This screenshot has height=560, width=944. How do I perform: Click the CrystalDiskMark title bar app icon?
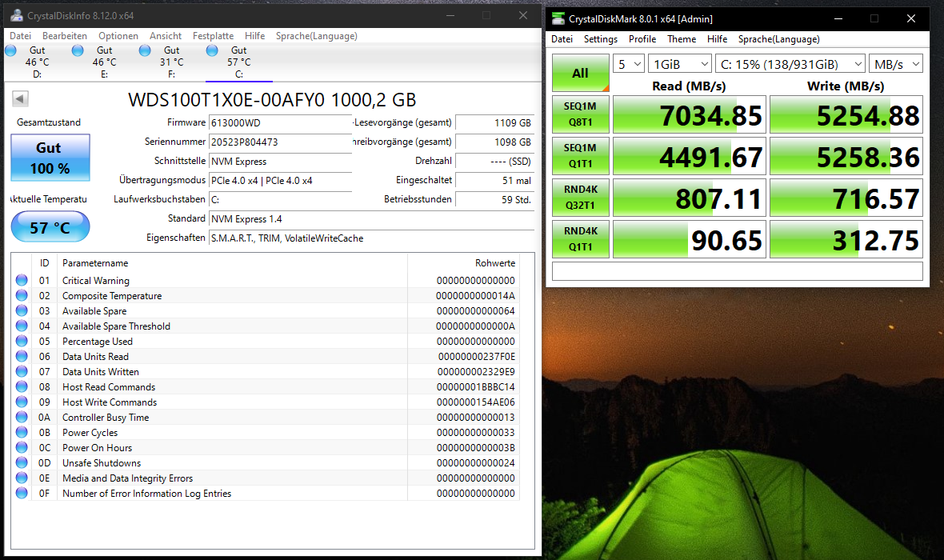click(x=558, y=18)
